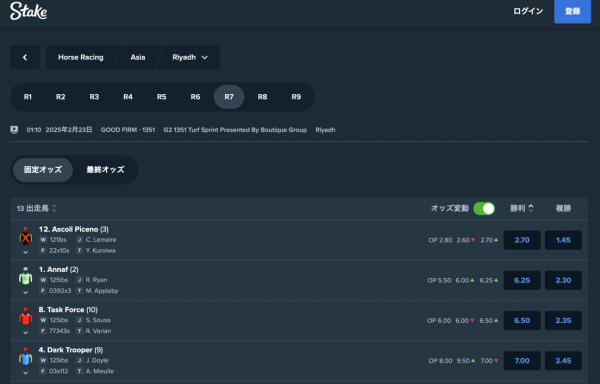The image size is (600, 384).
Task: Bet place odds 2.30 on Annaf
Action: (x=563, y=280)
